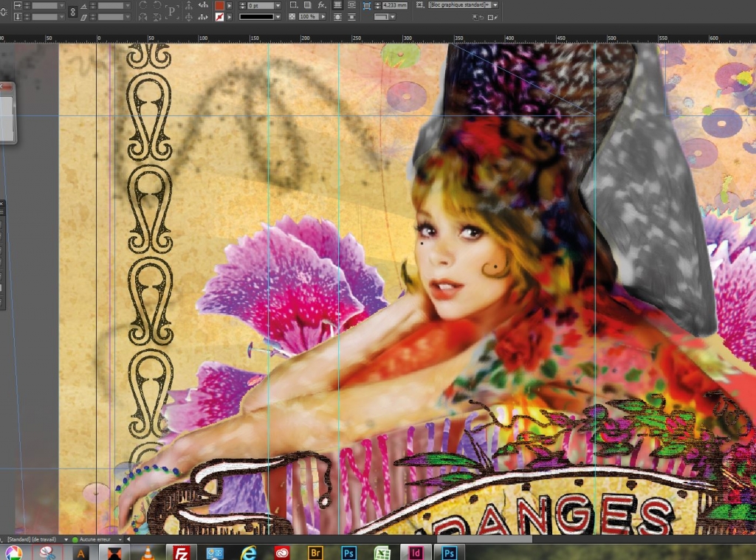This screenshot has height=560, width=756.
Task: Click the stroke weight 0 pt field
Action: point(261,6)
